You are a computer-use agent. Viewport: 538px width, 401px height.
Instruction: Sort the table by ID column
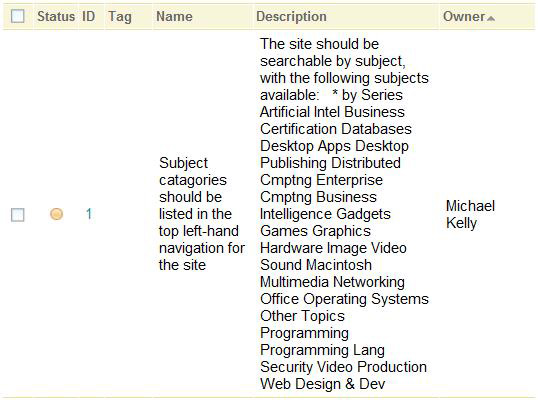[89, 16]
